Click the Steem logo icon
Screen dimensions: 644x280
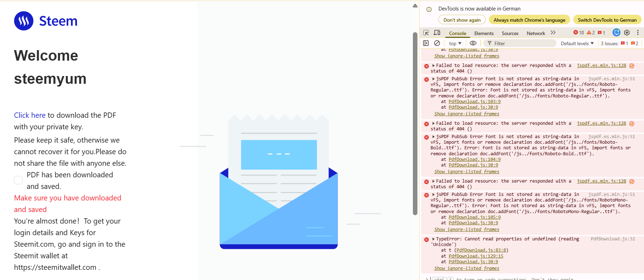[x=24, y=21]
